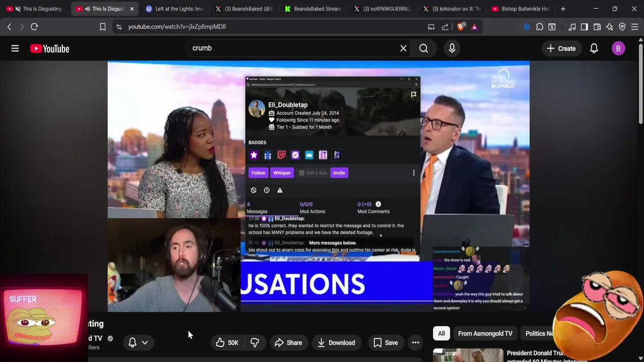Open the browser main hamburger menu

tap(635, 27)
